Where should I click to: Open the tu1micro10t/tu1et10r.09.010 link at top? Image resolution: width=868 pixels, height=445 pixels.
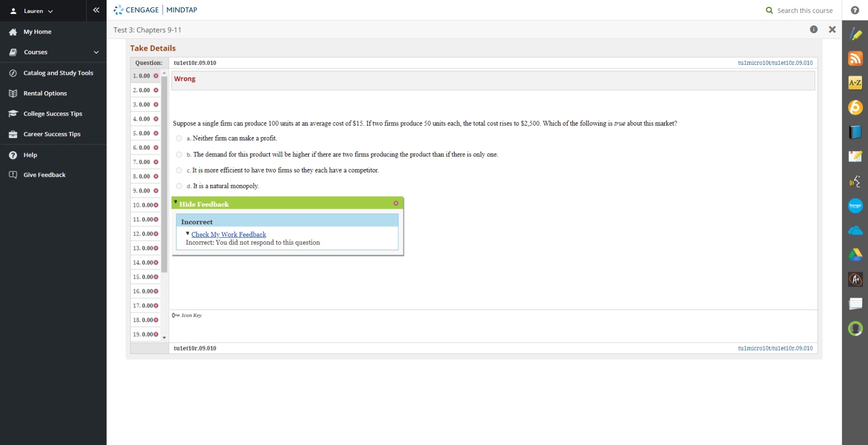click(775, 63)
